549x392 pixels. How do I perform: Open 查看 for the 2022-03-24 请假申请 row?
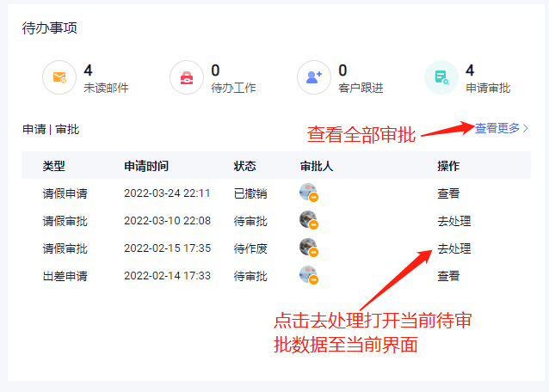pyautogui.click(x=448, y=193)
